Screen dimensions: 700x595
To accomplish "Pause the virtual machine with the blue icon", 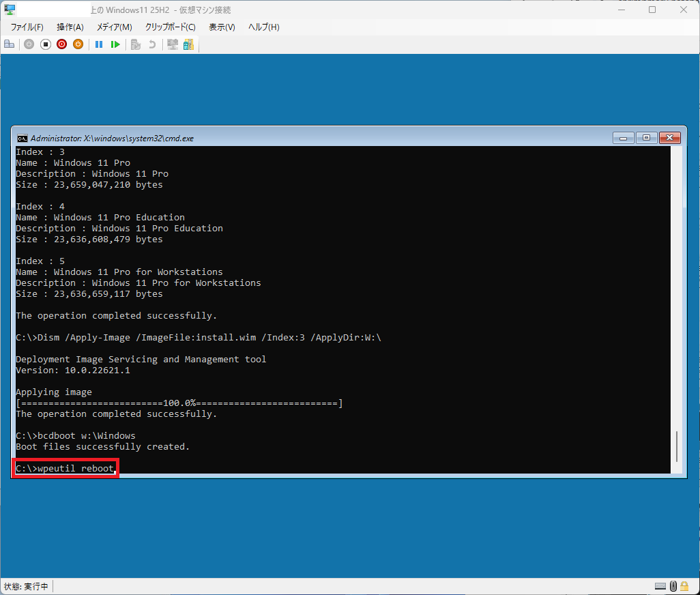I will coord(99,44).
